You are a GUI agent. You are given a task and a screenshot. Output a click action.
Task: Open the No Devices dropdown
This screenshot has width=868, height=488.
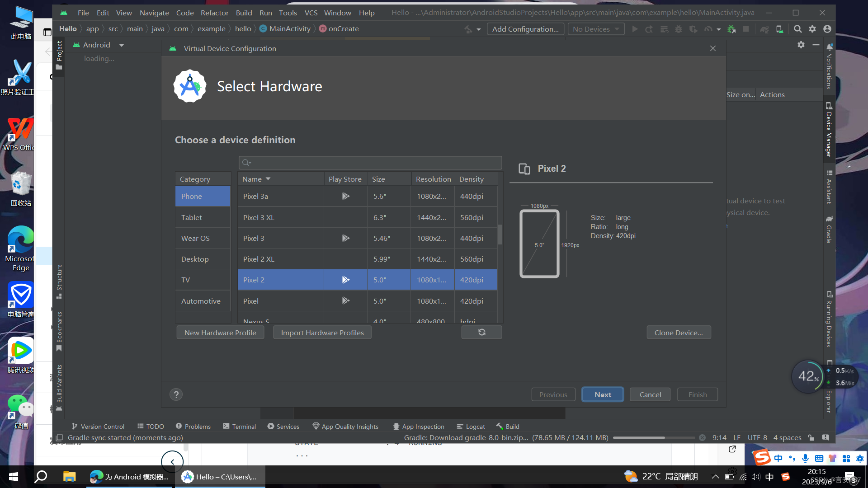click(x=596, y=28)
